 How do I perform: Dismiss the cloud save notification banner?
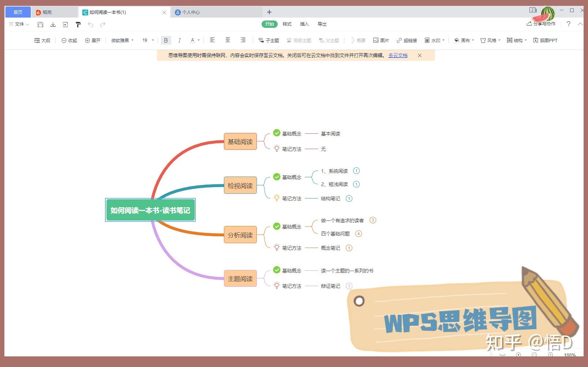coord(419,55)
